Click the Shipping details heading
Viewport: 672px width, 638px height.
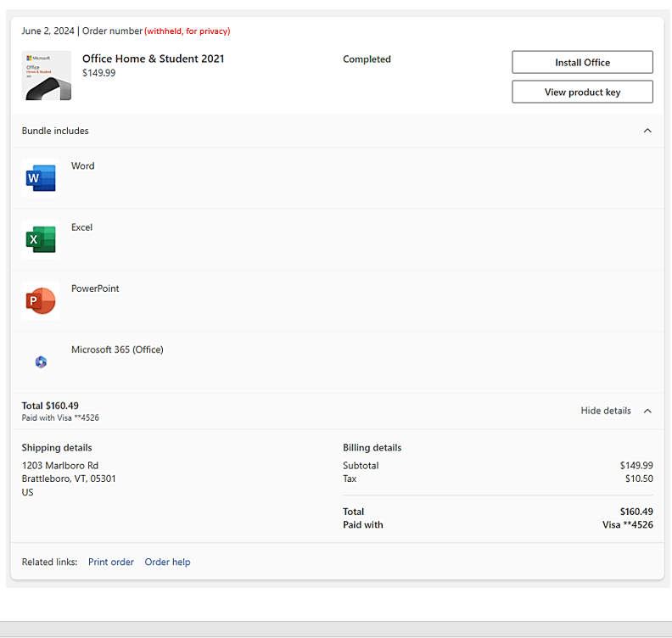[x=57, y=447]
